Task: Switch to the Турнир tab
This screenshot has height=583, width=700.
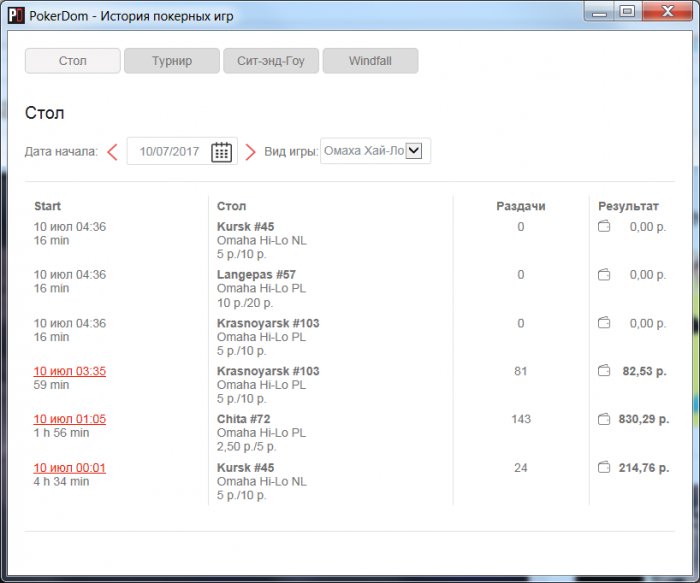Action: (x=172, y=61)
